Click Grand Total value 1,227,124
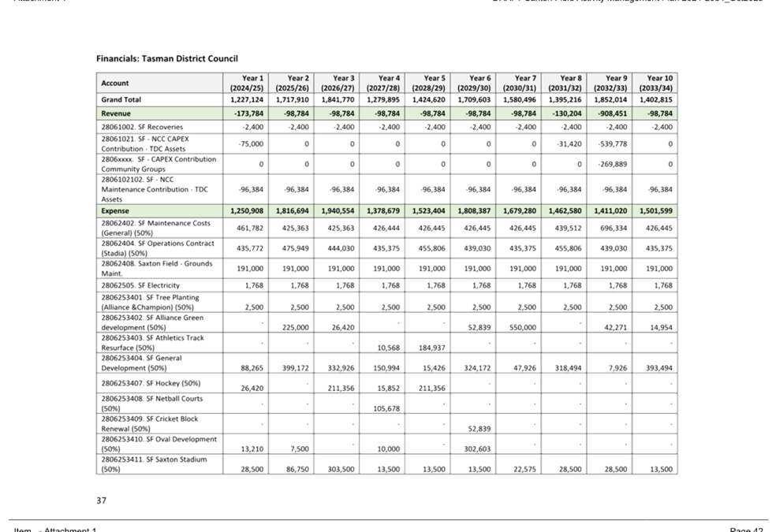Image resolution: width=776 pixels, height=532 pixels. point(247,99)
